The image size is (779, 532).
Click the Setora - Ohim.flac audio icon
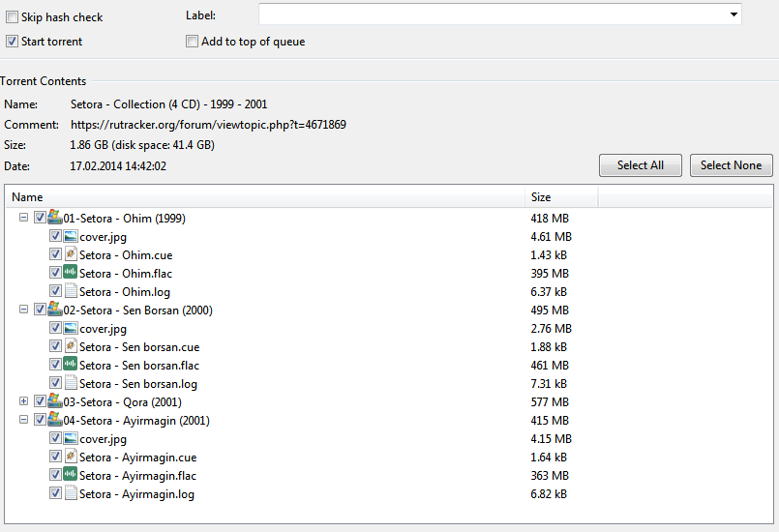click(x=71, y=273)
